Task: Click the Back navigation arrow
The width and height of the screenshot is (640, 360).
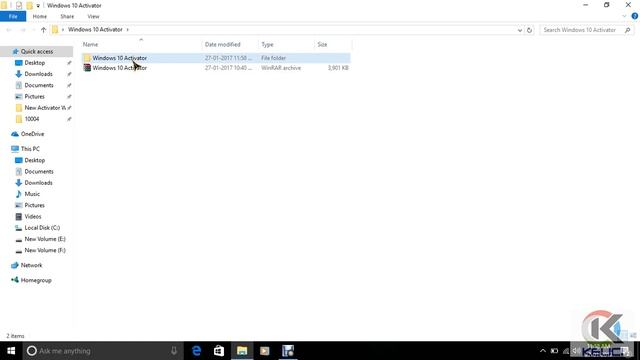Action: (9, 30)
